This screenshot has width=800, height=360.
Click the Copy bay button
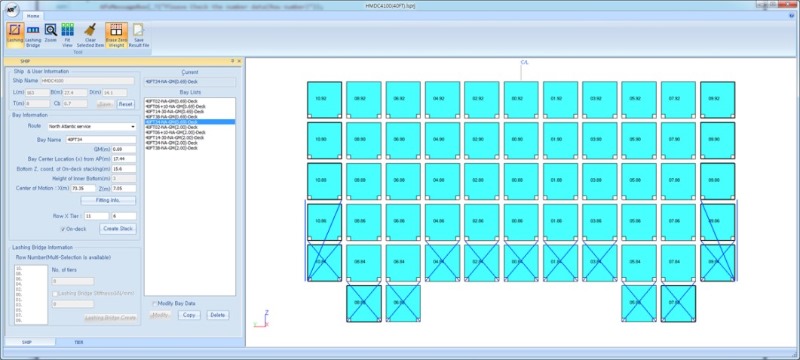click(189, 315)
